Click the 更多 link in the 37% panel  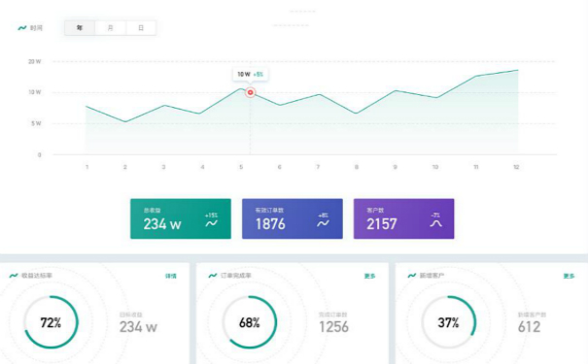coord(569,276)
